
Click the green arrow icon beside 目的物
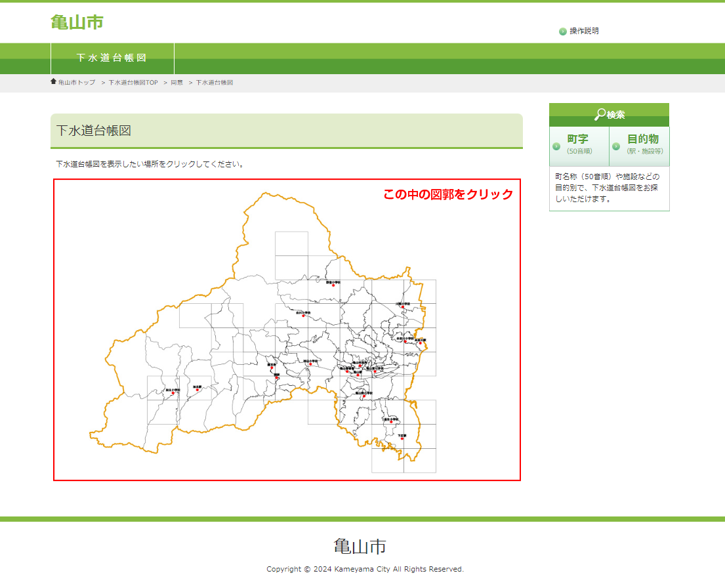coord(616,146)
